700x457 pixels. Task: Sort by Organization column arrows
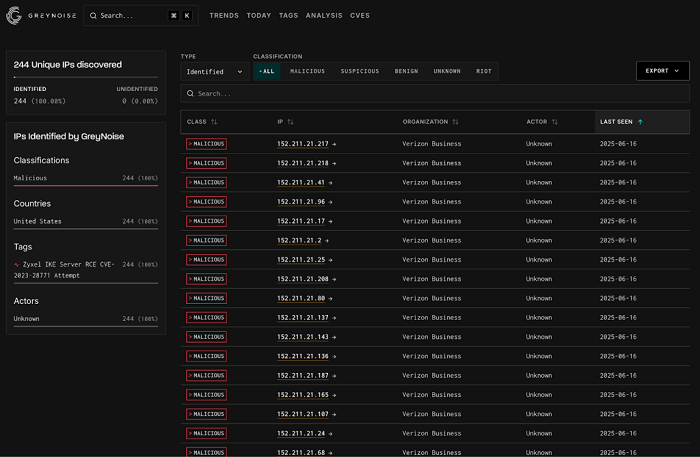click(x=455, y=122)
